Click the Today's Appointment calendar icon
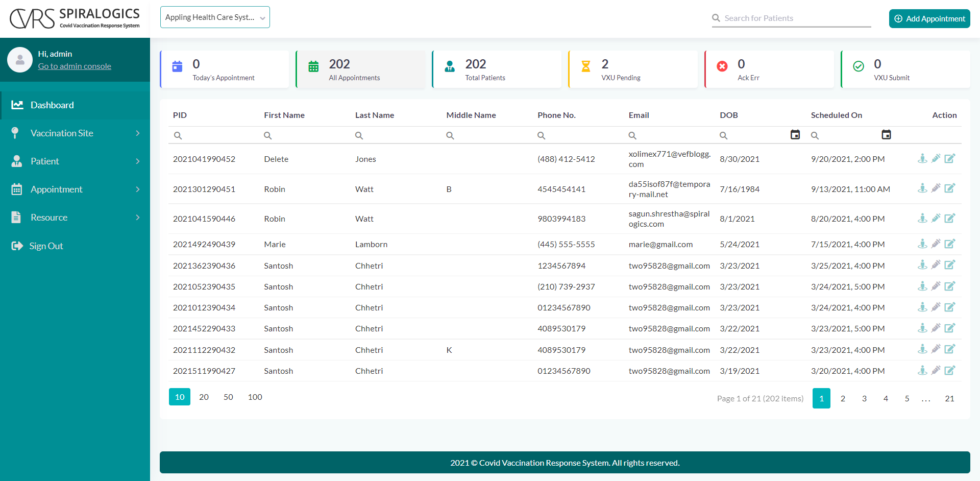980x481 pixels. click(x=177, y=66)
